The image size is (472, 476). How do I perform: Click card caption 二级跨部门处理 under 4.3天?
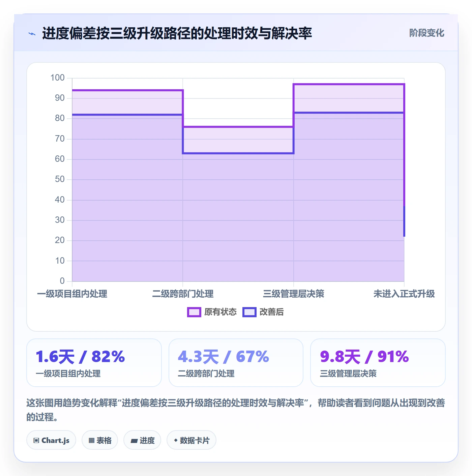click(x=206, y=374)
